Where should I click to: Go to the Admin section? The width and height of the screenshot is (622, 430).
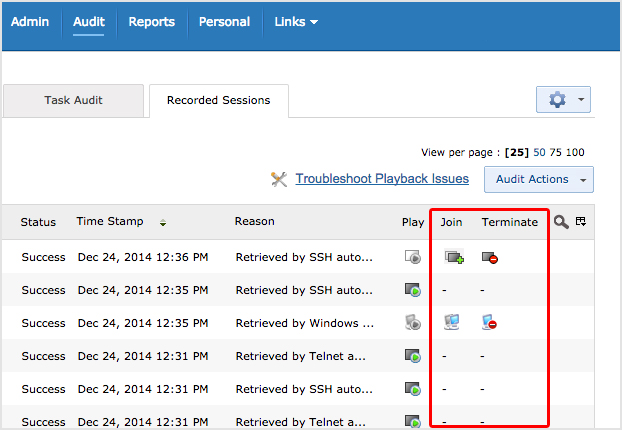[31, 22]
